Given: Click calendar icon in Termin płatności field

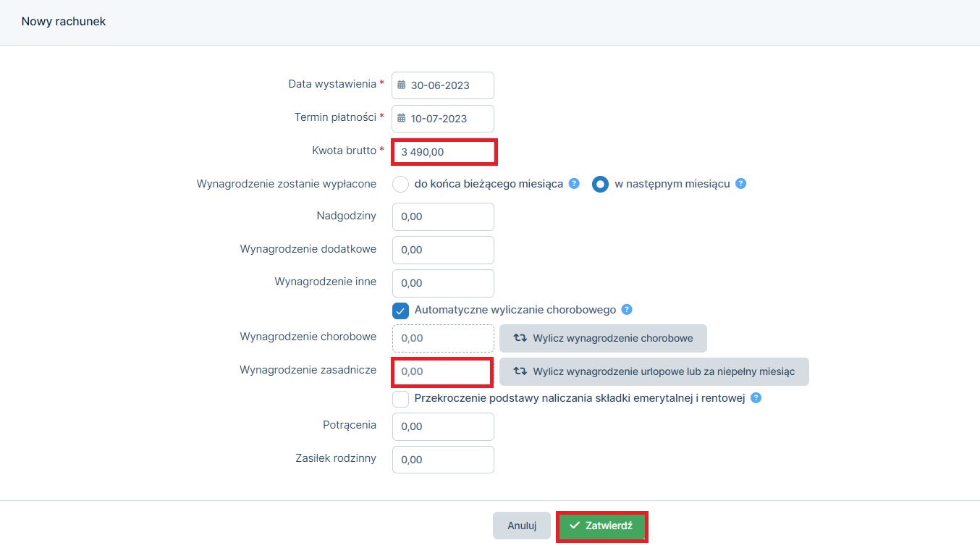Looking at the screenshot, I should tap(402, 118).
